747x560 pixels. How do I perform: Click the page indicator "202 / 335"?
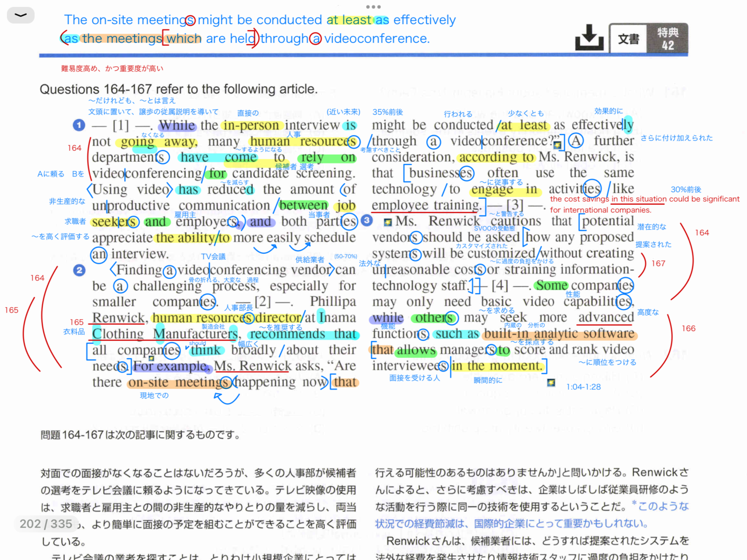point(46,524)
